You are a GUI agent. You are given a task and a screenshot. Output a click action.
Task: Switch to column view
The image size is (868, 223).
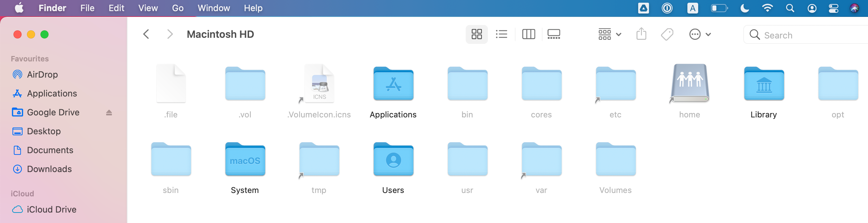coord(528,34)
